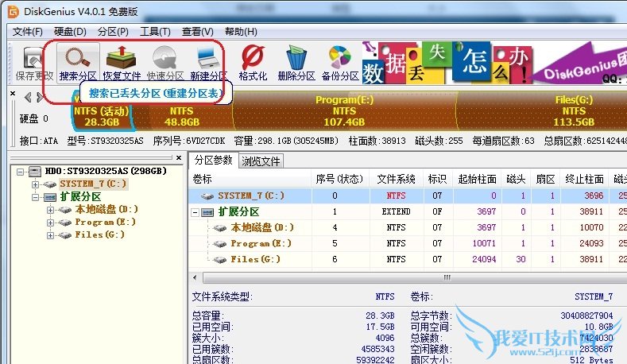Expand 本地磁盘 (D:) in the tree
This screenshot has width=627, height=364.
point(50,210)
